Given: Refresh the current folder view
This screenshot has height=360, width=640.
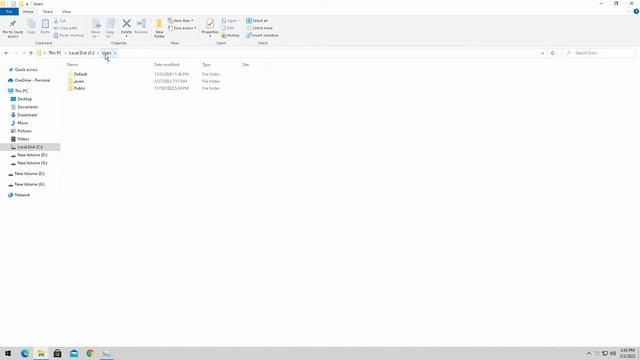Looking at the screenshot, I should 553,53.
